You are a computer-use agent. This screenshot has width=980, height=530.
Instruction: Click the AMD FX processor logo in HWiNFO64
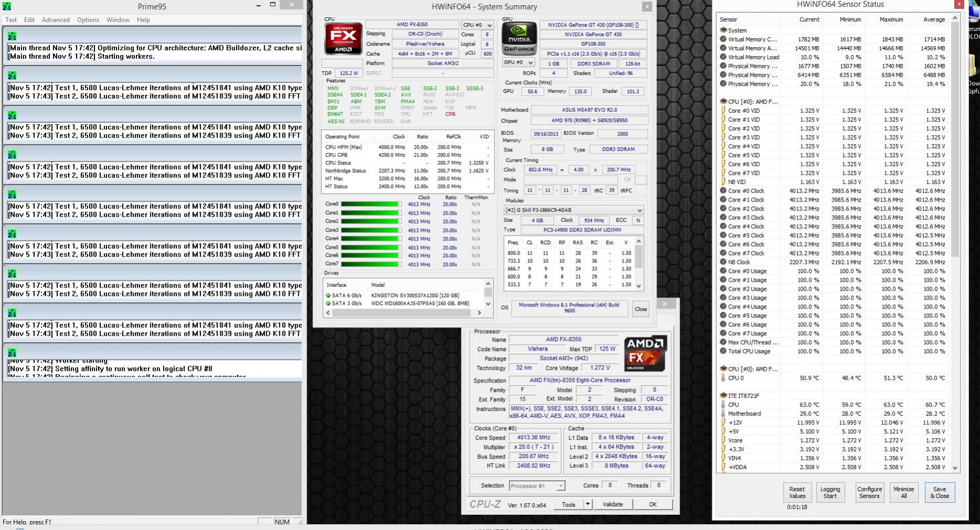point(343,38)
